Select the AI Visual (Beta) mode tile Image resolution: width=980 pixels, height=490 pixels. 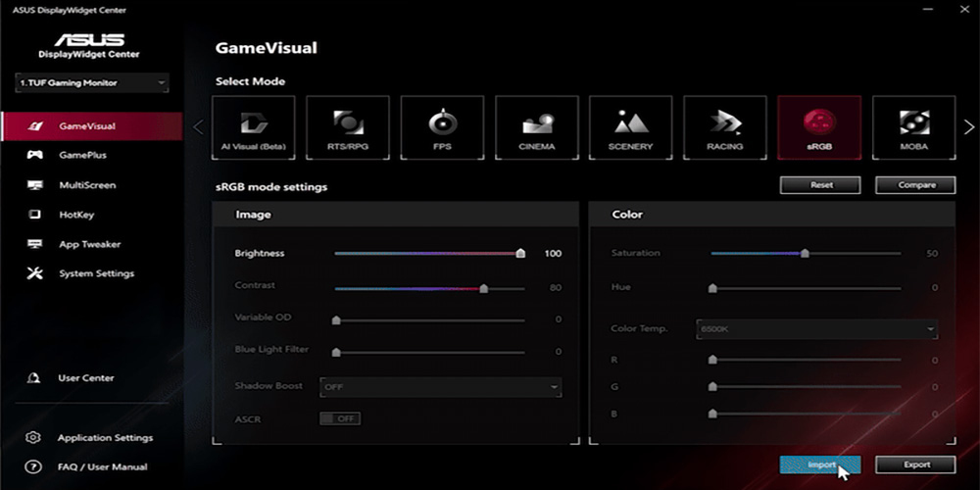click(x=253, y=127)
